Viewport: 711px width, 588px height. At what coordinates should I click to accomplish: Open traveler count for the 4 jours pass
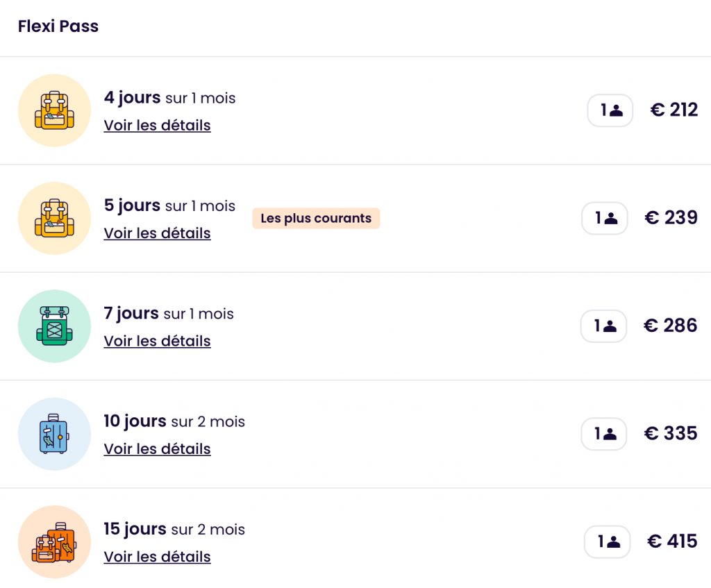[610, 110]
